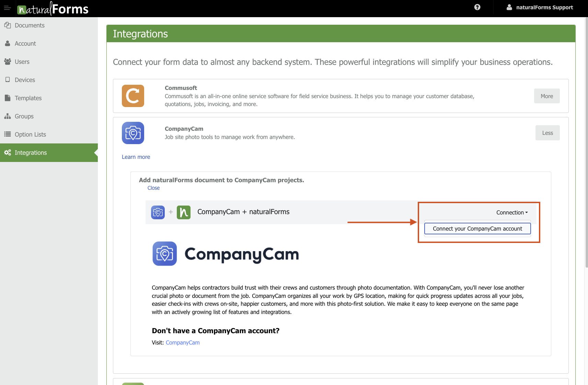Follow the Learn more link

136,157
